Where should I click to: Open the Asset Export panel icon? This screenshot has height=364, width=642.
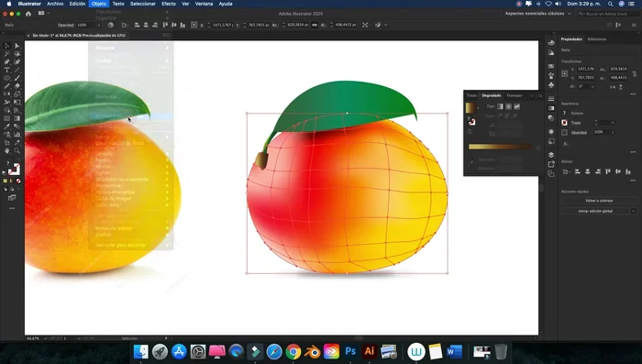click(551, 164)
